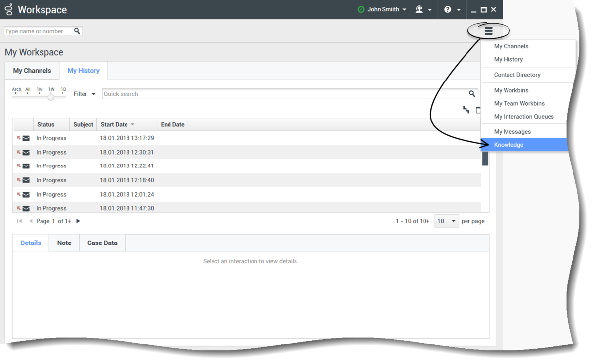
Task: Open the hamburger supporting views menu
Action: click(x=488, y=31)
